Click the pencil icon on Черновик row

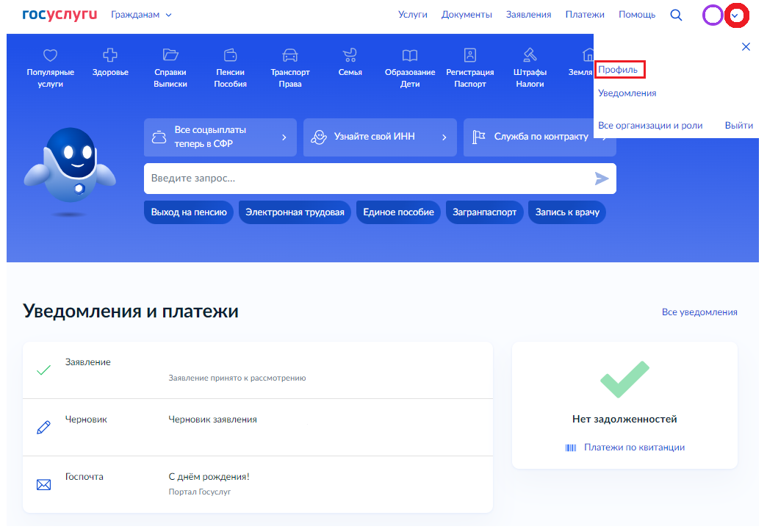tap(43, 428)
